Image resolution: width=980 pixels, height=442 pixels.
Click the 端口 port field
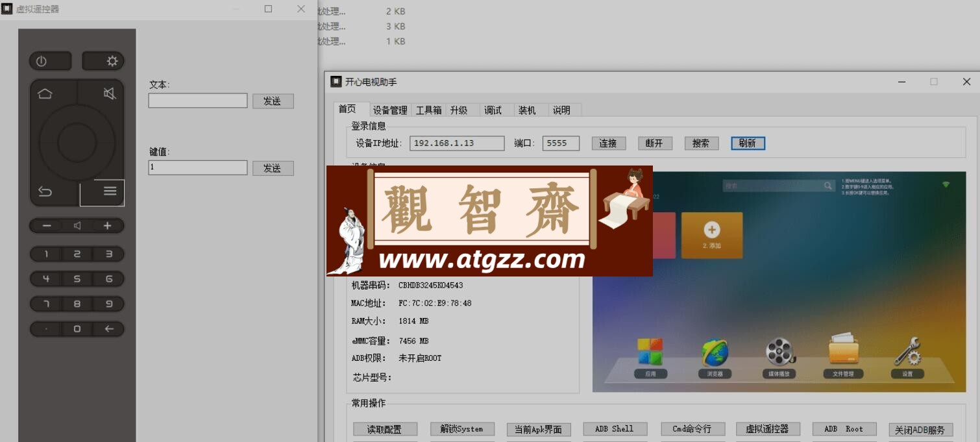tap(561, 143)
